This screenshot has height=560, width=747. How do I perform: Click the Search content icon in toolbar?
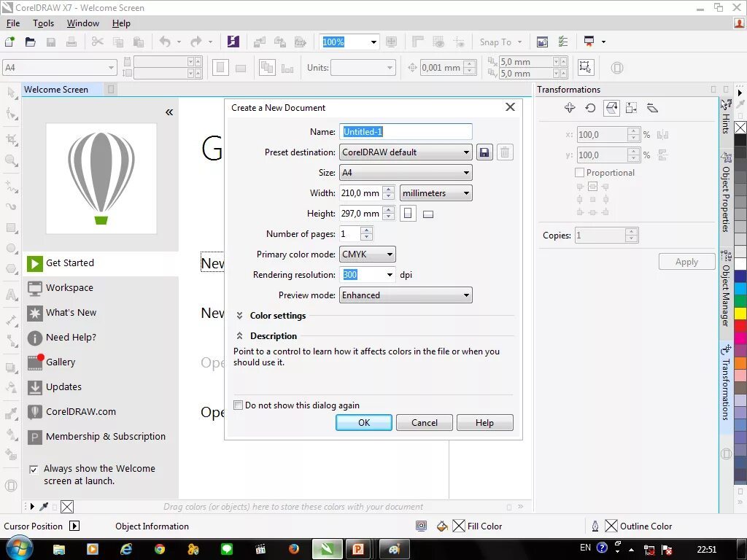[x=233, y=42]
